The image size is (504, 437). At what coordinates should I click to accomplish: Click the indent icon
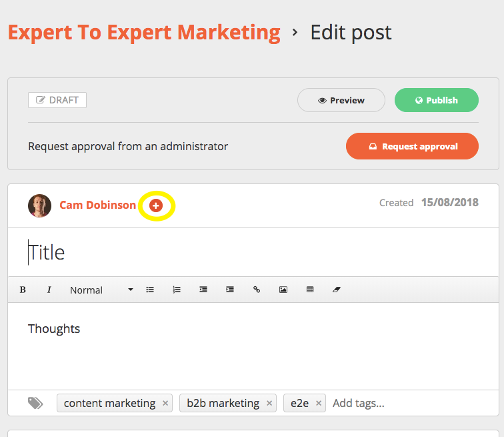(230, 290)
